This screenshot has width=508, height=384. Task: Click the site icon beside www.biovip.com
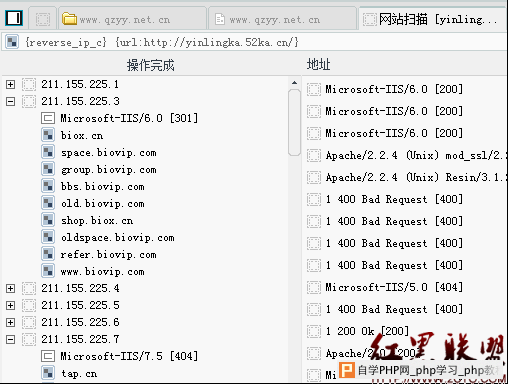[x=48, y=271]
